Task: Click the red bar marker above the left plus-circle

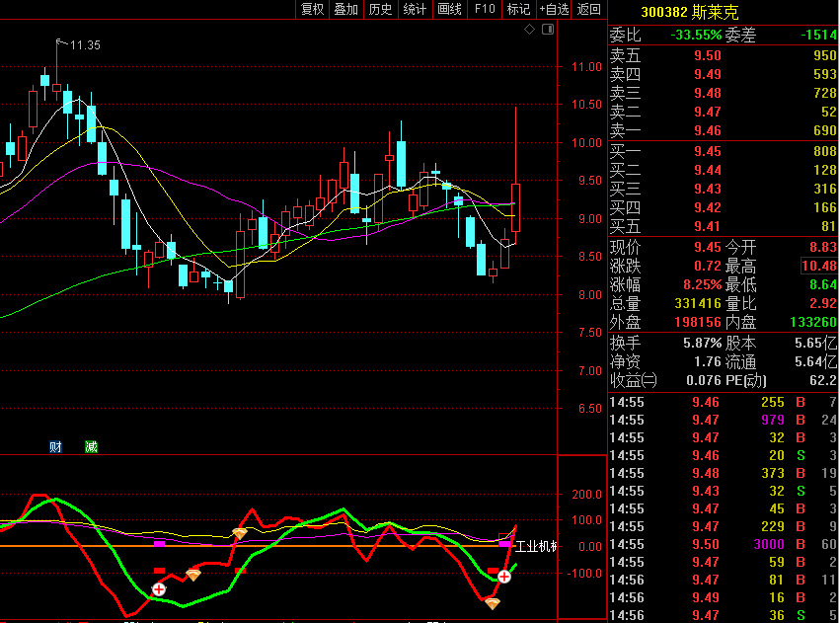Action: [x=159, y=571]
